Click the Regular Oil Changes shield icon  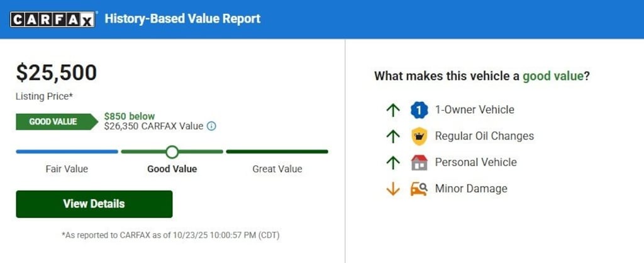[419, 136]
